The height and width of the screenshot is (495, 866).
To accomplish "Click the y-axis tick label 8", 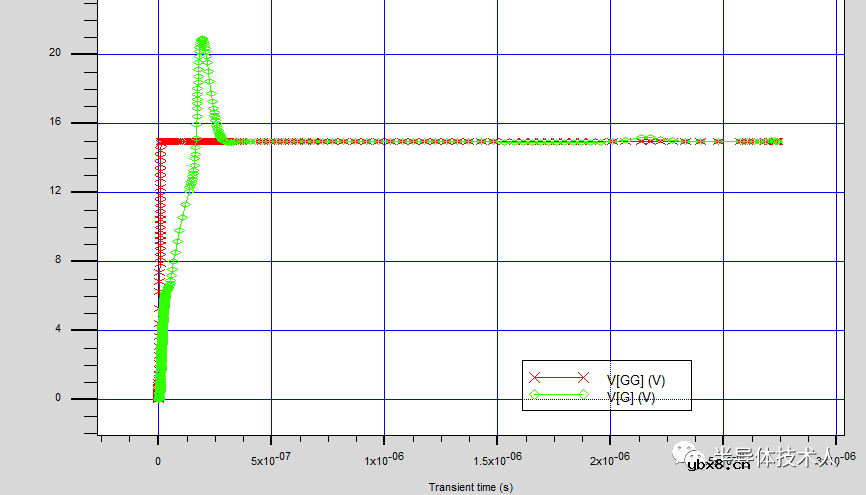I will (57, 261).
